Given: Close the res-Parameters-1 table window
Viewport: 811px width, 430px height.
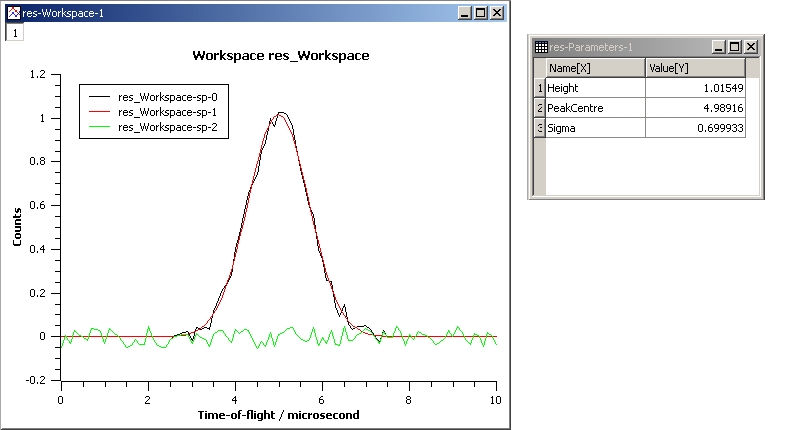Looking at the screenshot, I should tap(751, 47).
